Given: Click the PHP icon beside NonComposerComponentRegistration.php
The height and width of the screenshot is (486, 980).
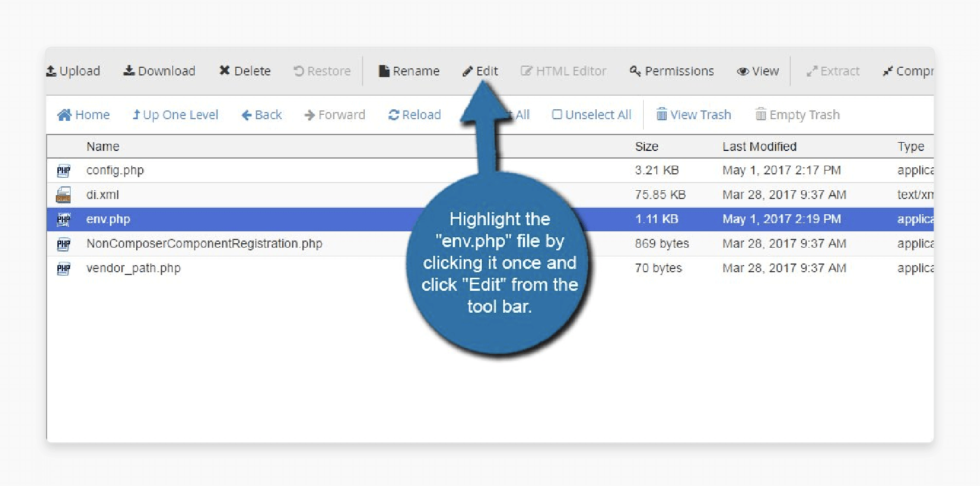Looking at the screenshot, I should pos(63,244).
